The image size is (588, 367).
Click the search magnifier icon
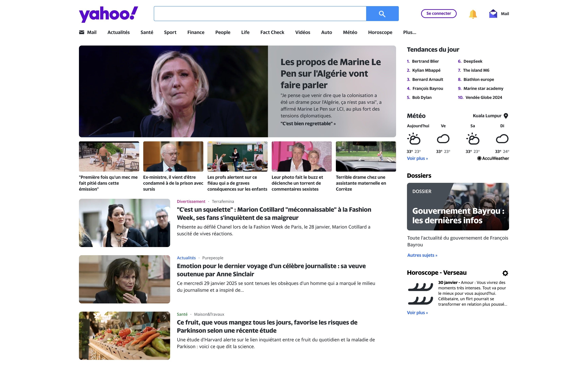tap(382, 14)
